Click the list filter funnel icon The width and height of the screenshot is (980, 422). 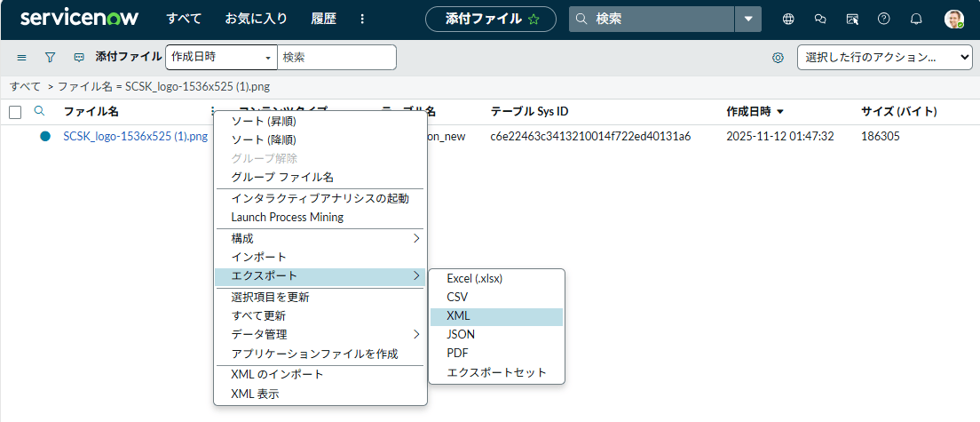51,57
